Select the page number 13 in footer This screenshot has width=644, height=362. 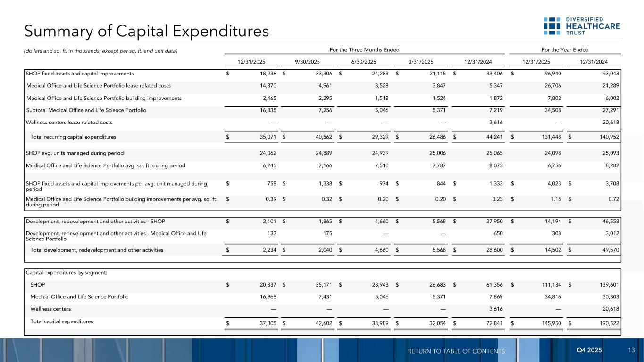pyautogui.click(x=632, y=350)
